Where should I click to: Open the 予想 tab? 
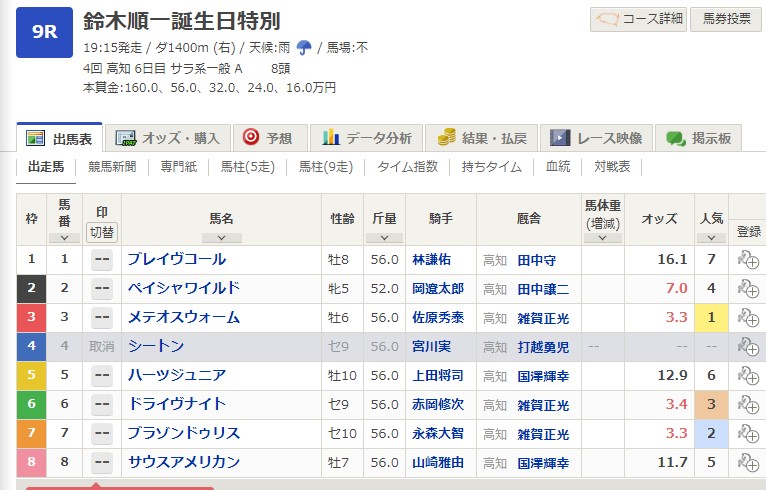pos(270,138)
